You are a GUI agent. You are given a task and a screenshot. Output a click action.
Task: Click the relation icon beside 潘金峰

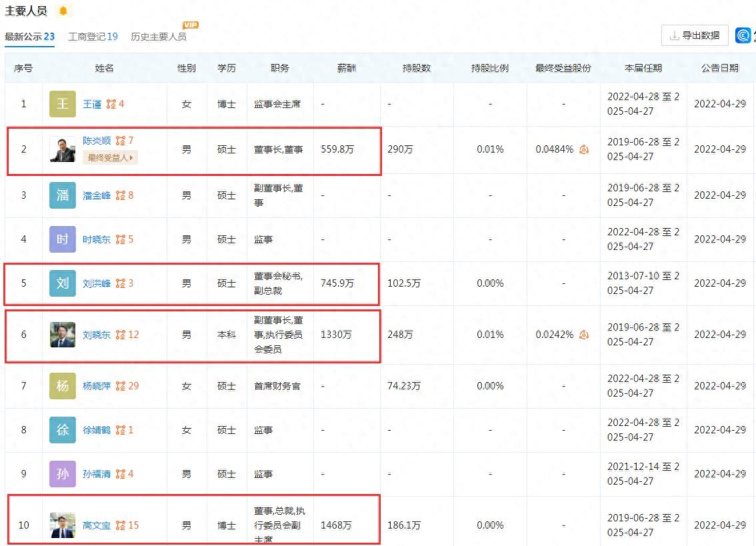(121, 195)
